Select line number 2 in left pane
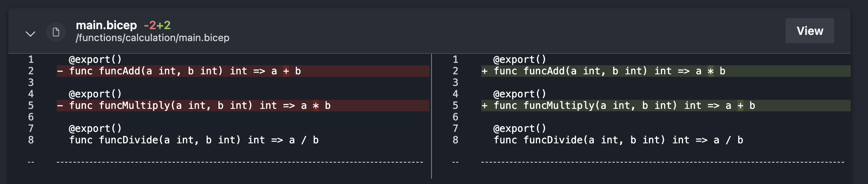Viewport: 868px width, 184px height. [31, 71]
